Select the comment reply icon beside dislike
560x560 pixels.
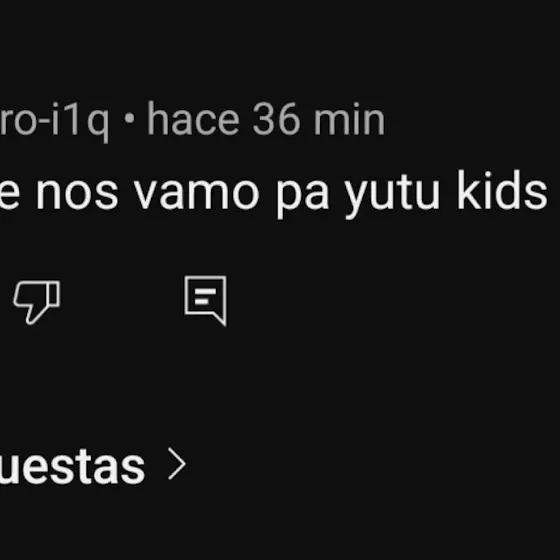click(205, 301)
